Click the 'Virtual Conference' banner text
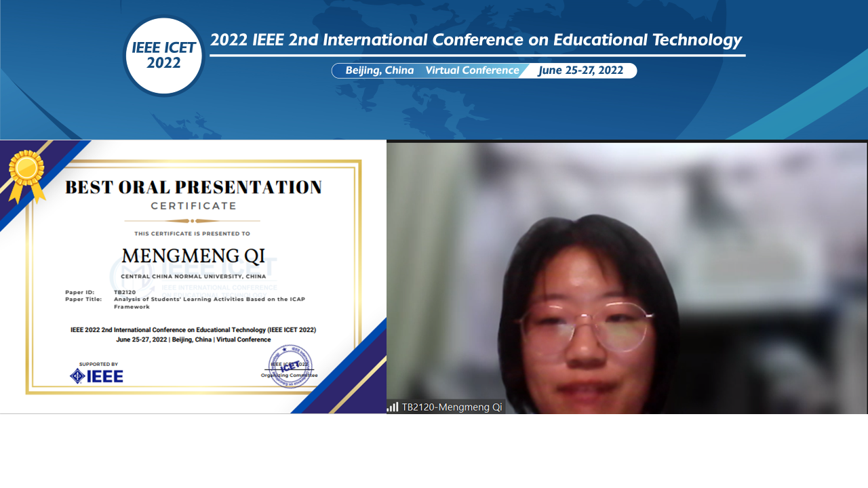868x488 pixels. (472, 70)
